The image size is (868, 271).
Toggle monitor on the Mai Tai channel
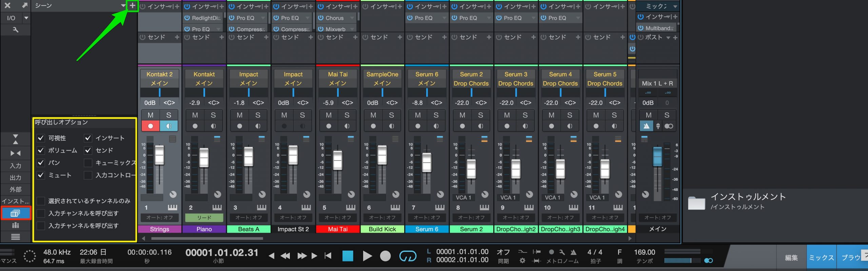347,126
